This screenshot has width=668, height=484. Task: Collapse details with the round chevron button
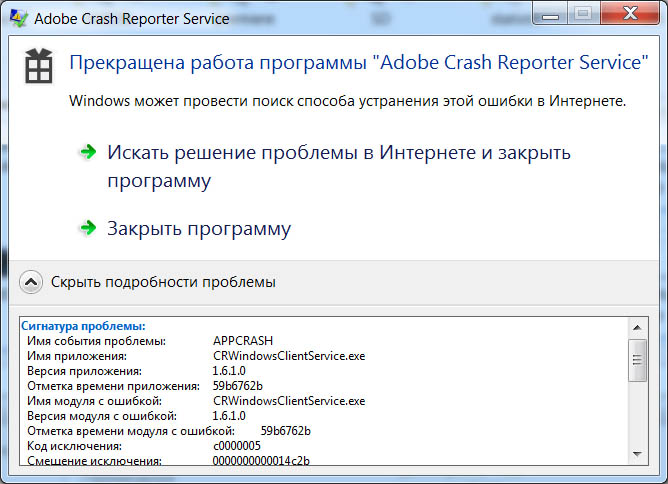pyautogui.click(x=31, y=282)
